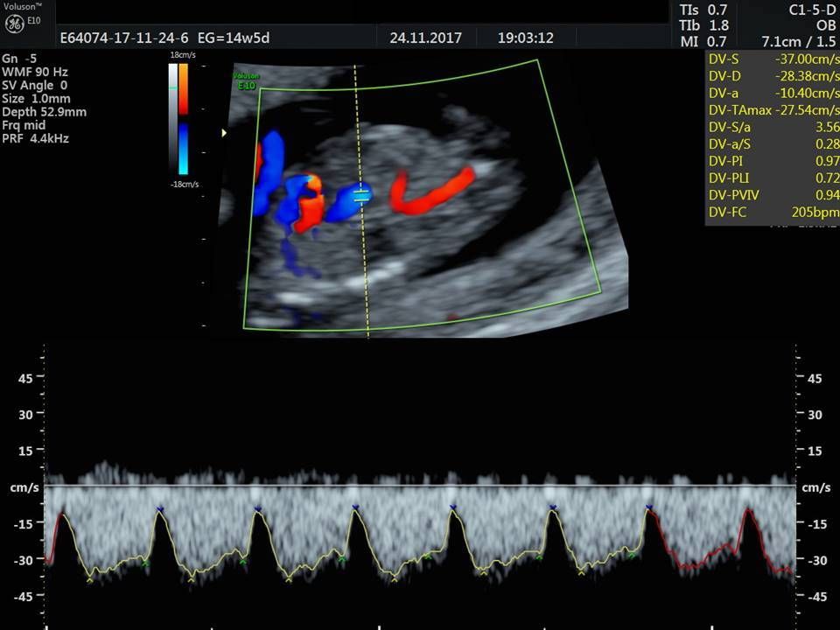The image size is (840, 630).
Task: Click the SV Angle 0 parameter
Action: [x=35, y=85]
